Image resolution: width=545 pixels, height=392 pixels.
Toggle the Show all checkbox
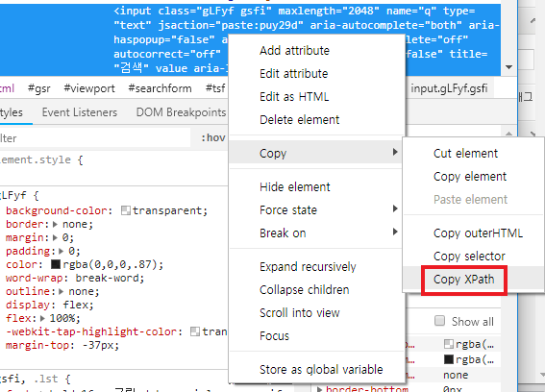(x=439, y=320)
